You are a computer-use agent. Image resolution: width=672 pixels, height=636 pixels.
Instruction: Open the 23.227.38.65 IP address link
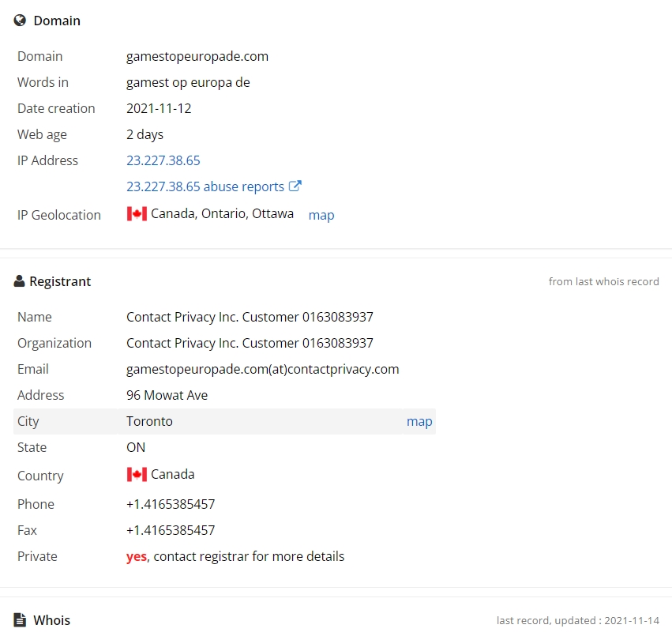click(163, 160)
